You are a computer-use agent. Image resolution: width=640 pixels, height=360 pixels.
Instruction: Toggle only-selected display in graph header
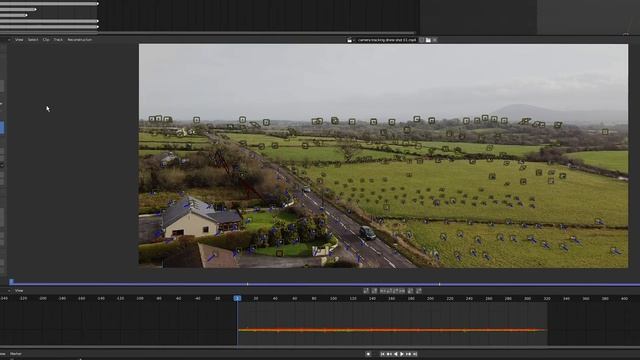click(366, 291)
